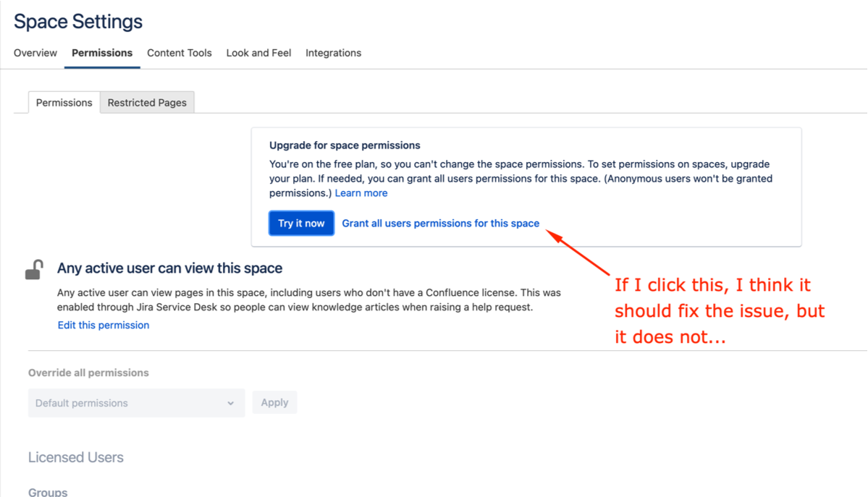Select the Permissions top navigation tab
The image size is (868, 497).
(x=102, y=53)
